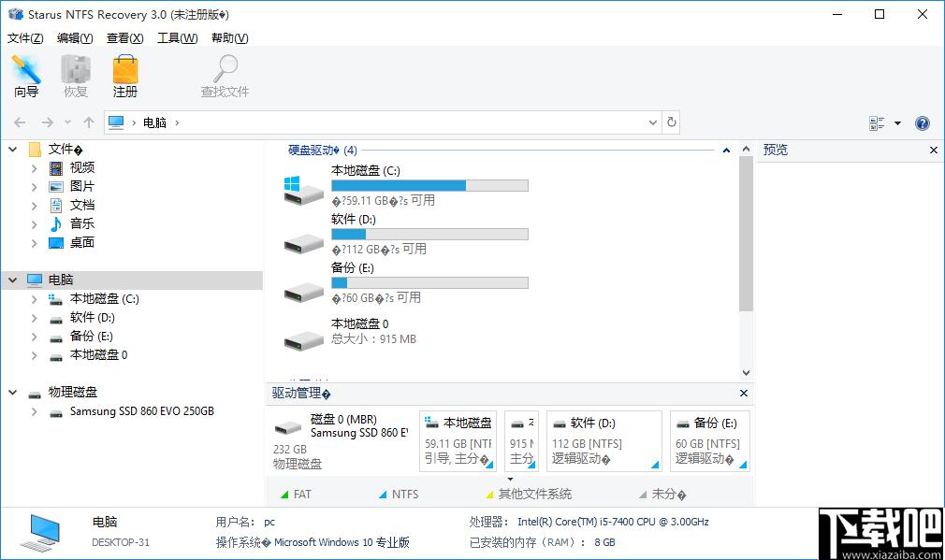Collapse the 硬盘驱动 (4) group
945x560 pixels.
[726, 150]
